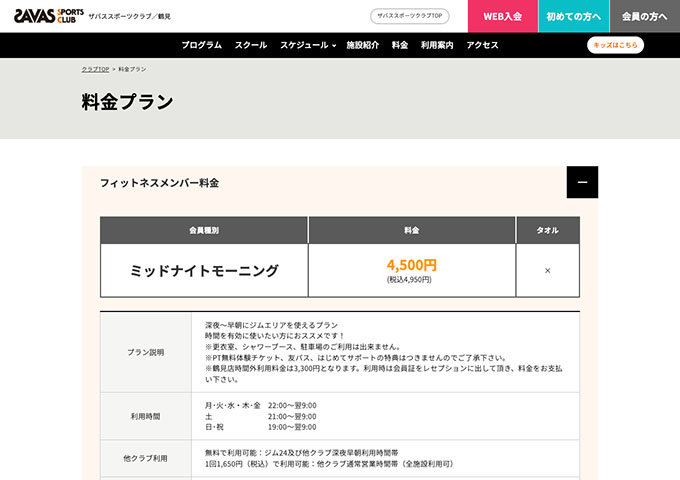Click the 料金 column header in table
680x480 pixels.
tap(412, 230)
